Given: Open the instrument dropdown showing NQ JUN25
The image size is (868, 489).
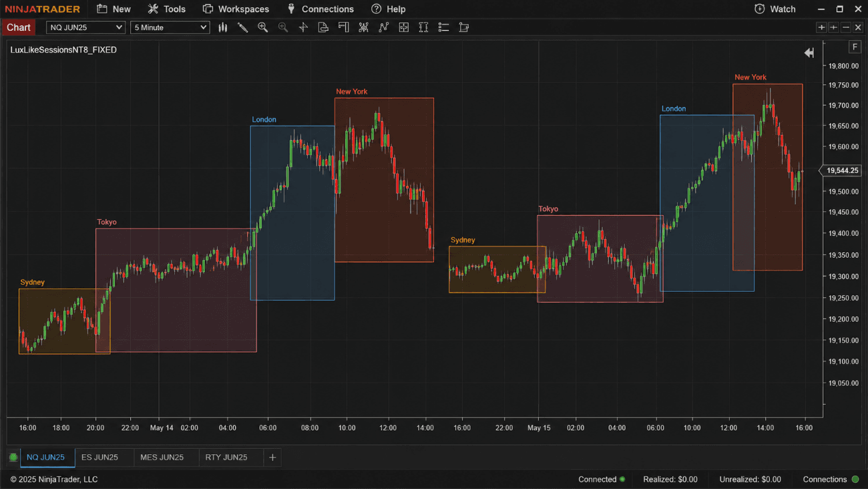Looking at the screenshot, I should click(x=85, y=27).
